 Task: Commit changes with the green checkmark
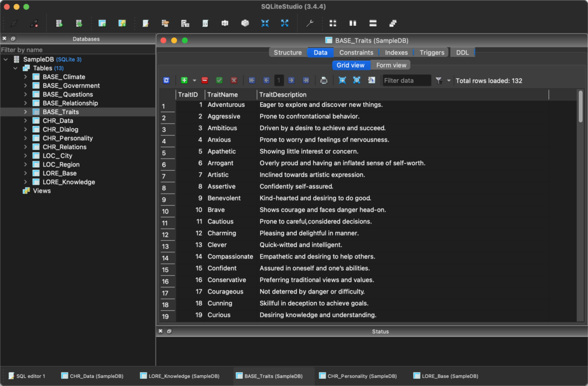[219, 80]
